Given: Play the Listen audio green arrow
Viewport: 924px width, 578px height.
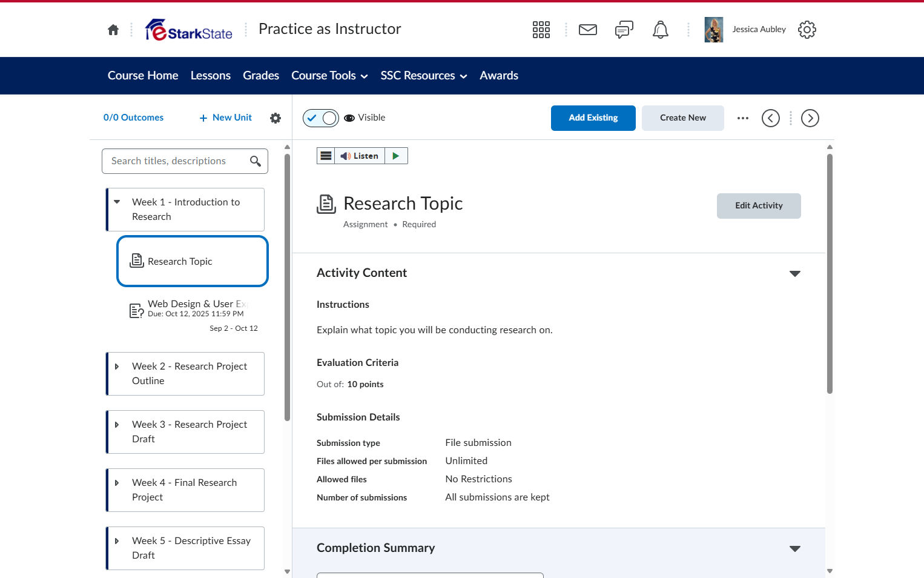Looking at the screenshot, I should pos(396,156).
